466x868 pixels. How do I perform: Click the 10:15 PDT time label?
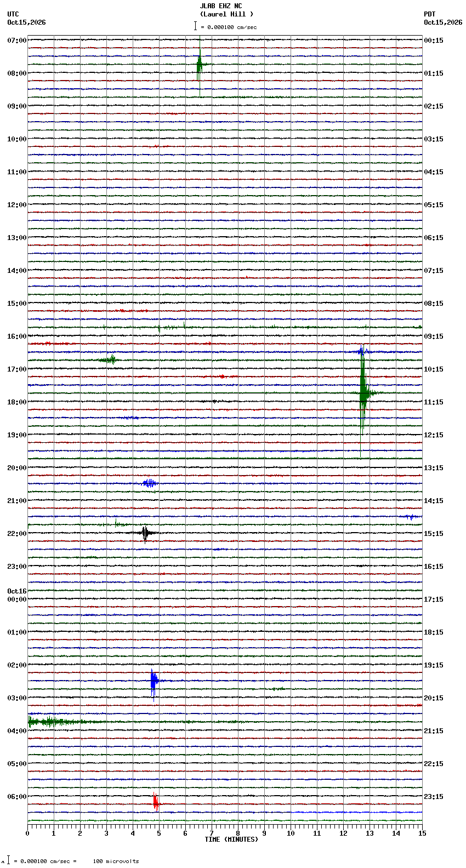pos(434,369)
